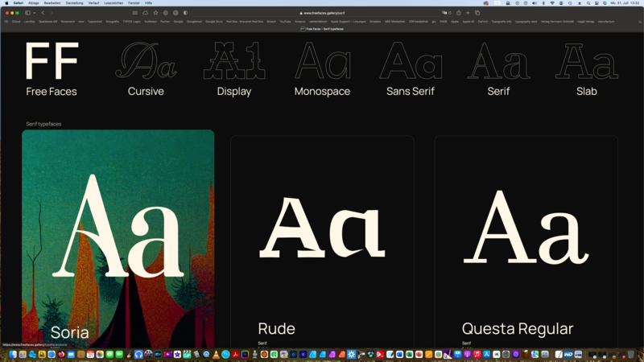Select the Monospace category icon
Screen dimensions: 644x362
[322, 61]
